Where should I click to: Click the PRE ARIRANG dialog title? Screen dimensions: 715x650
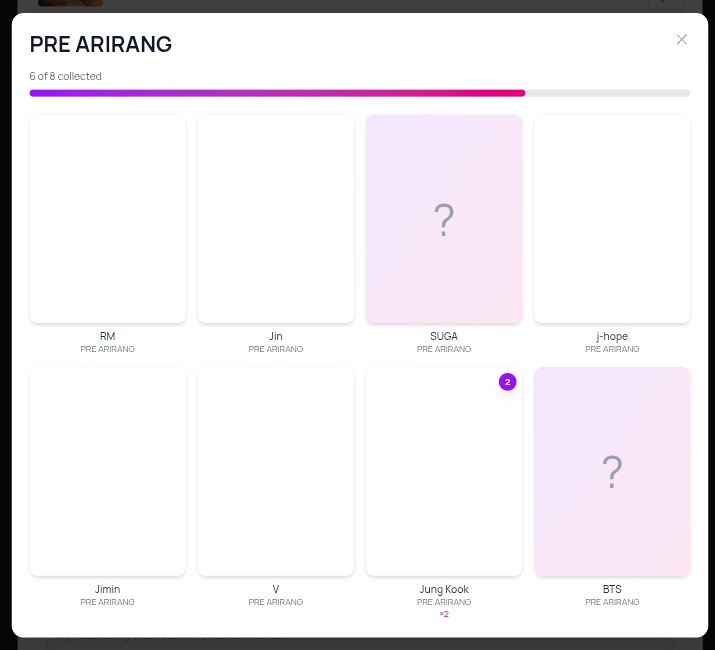pos(101,44)
